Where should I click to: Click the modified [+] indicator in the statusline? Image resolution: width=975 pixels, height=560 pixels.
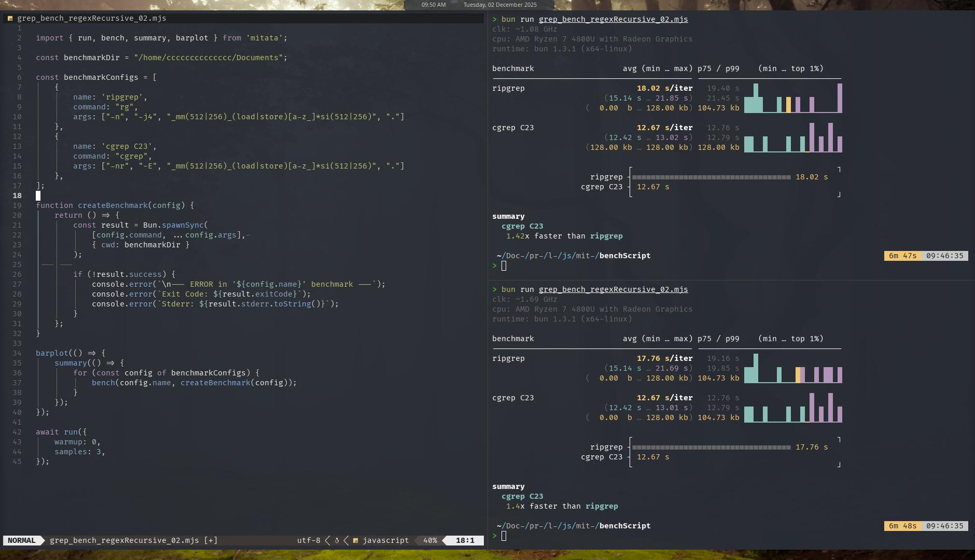[211, 540]
